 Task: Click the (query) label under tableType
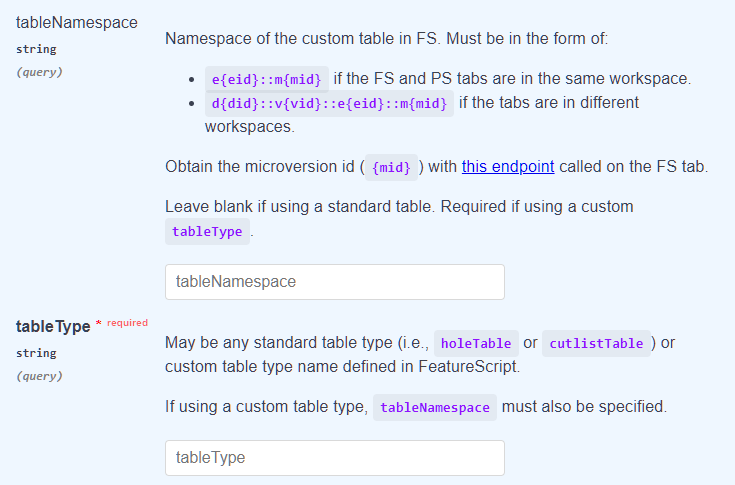[39, 376]
